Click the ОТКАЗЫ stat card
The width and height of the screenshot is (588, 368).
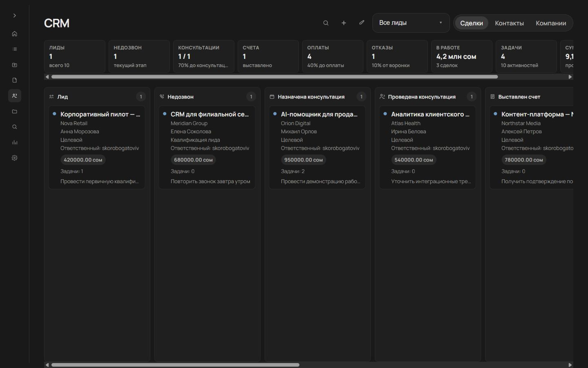click(x=397, y=56)
